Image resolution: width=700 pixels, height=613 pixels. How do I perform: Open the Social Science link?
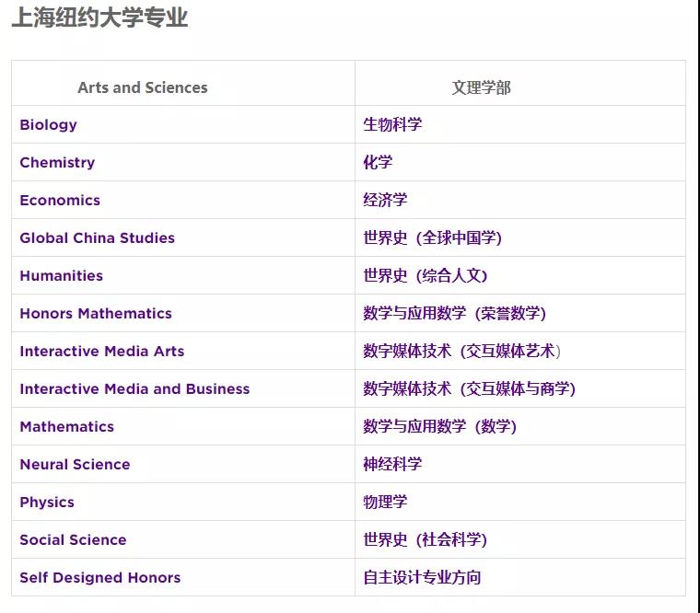(73, 540)
